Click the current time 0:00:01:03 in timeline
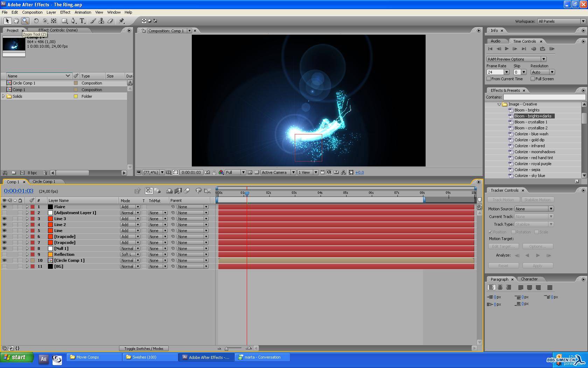This screenshot has width=588, height=368. pyautogui.click(x=19, y=191)
